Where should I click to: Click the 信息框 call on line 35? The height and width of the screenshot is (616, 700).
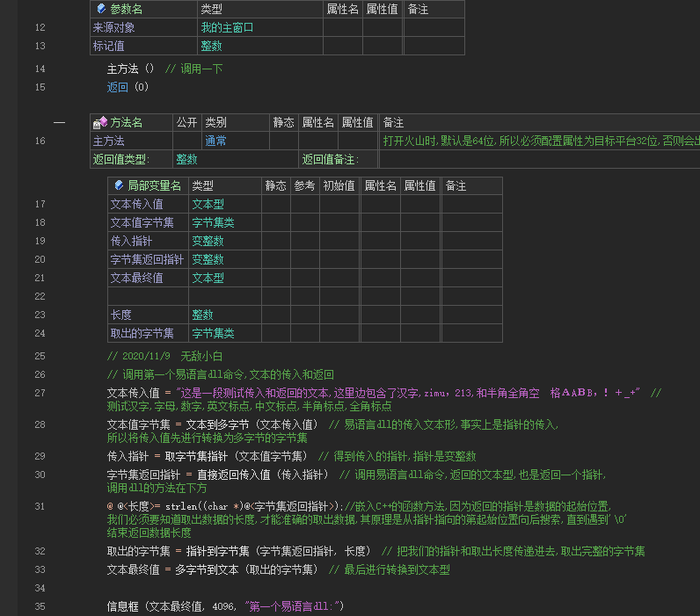(x=125, y=607)
